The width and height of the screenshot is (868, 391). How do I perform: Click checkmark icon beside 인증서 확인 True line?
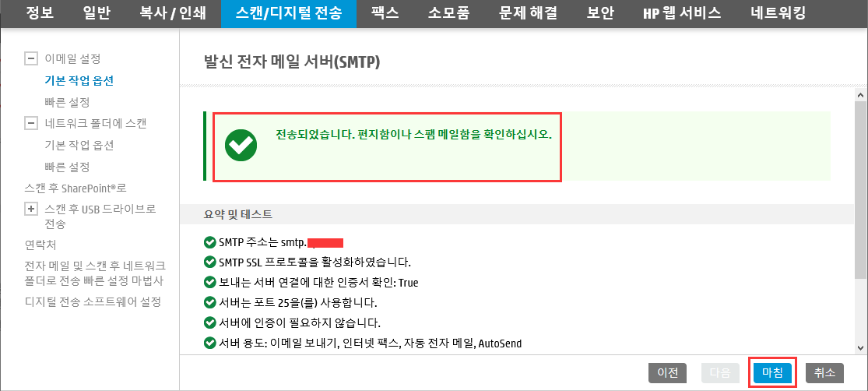coord(210,283)
